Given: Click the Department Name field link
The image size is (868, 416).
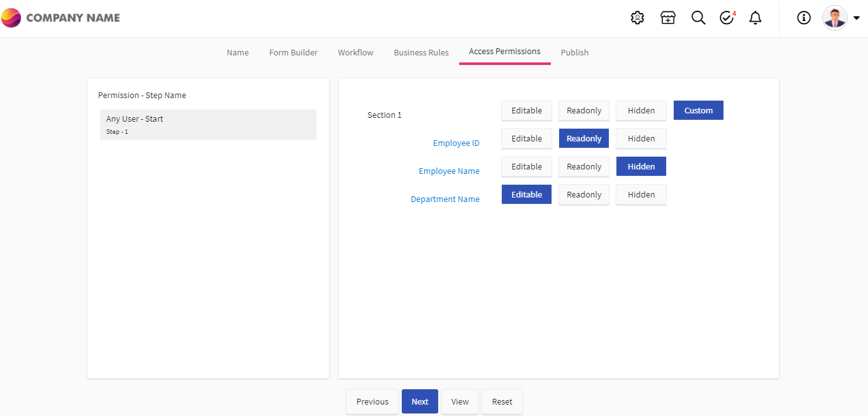Looking at the screenshot, I should click(445, 199).
